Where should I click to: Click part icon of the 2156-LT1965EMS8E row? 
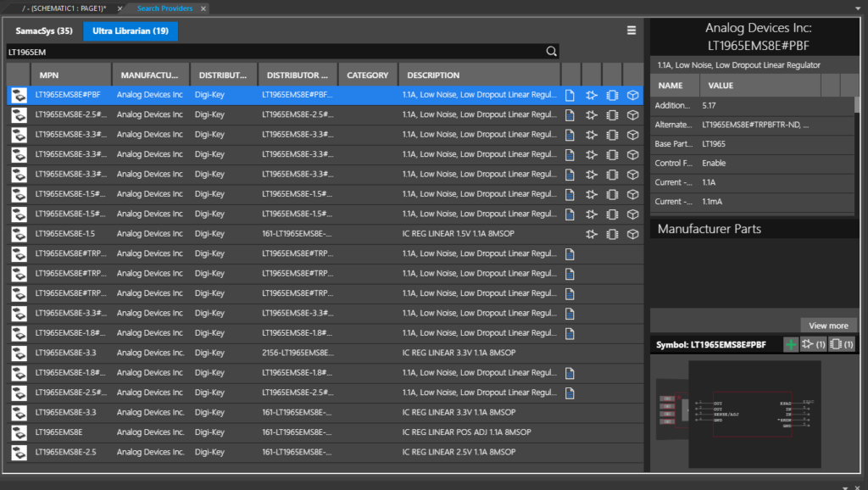tap(19, 354)
